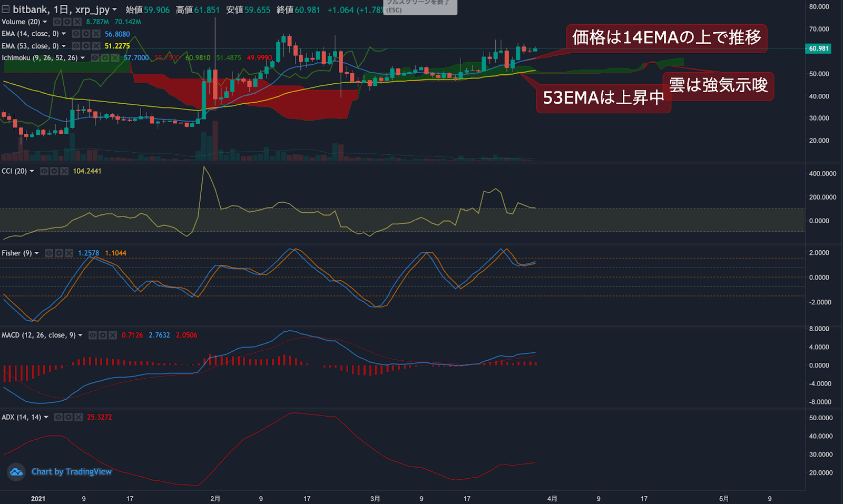Click the 53EMAは上昇中 annotation callout

pyautogui.click(x=603, y=98)
